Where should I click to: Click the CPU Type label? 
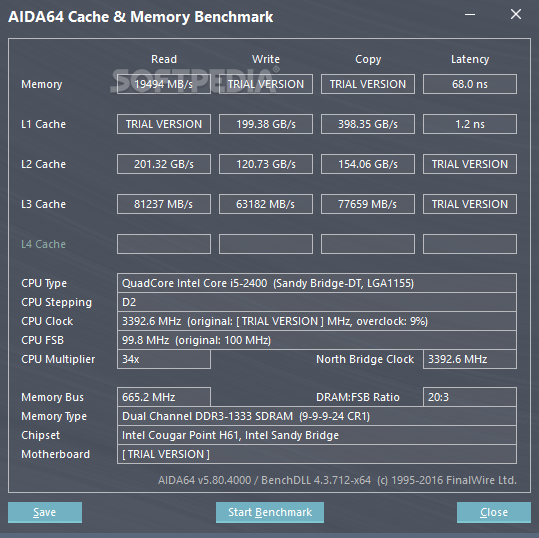pos(44,284)
